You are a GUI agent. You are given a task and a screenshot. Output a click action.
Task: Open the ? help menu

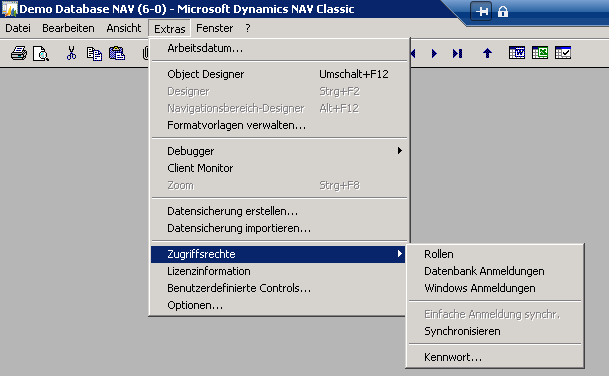click(248, 28)
